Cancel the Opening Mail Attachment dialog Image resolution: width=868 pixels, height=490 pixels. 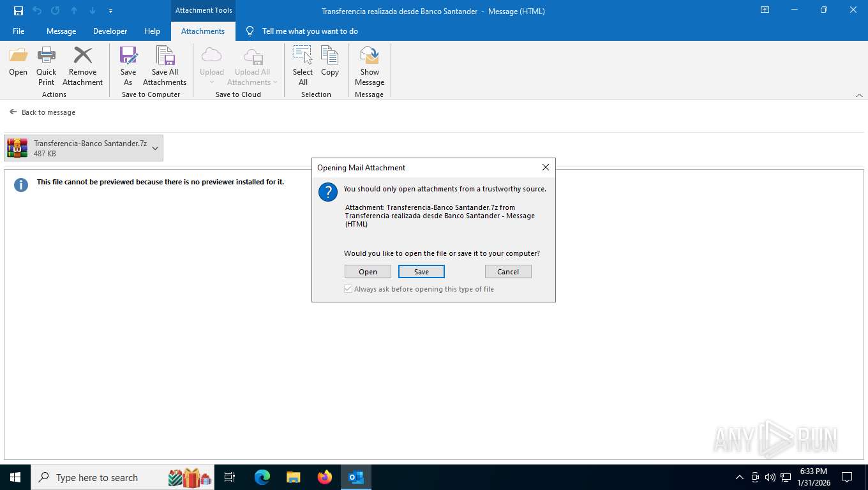click(x=508, y=272)
